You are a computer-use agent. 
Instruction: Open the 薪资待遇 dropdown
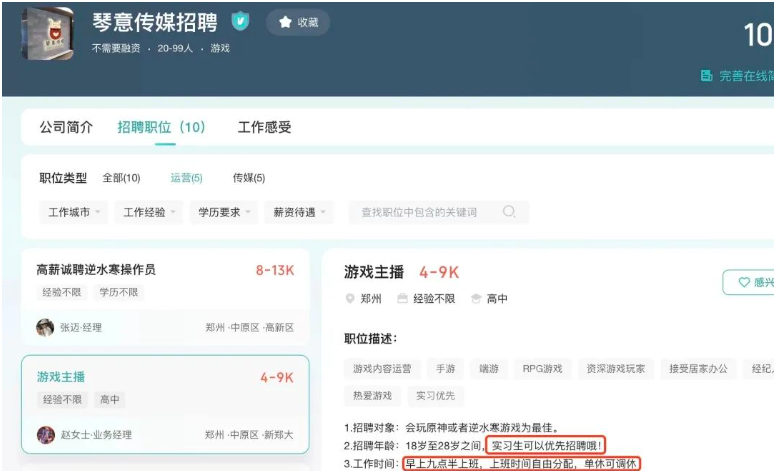pos(297,212)
